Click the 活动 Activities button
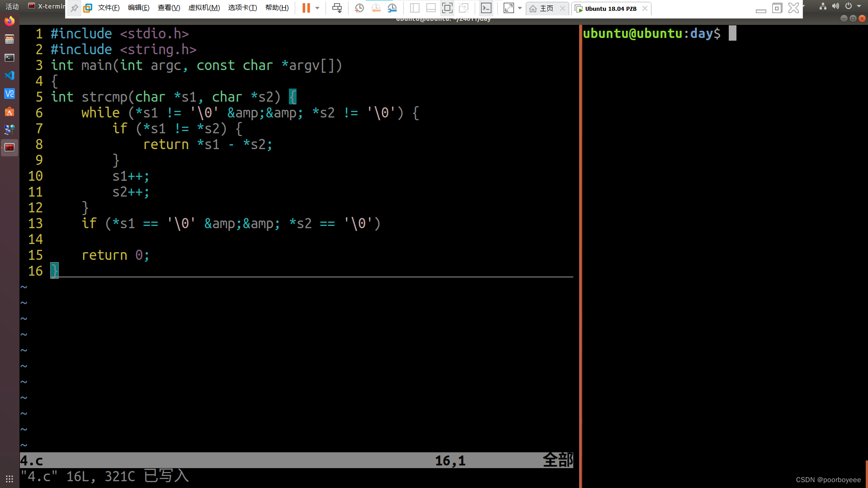The width and height of the screenshot is (868, 488). point(12,6)
